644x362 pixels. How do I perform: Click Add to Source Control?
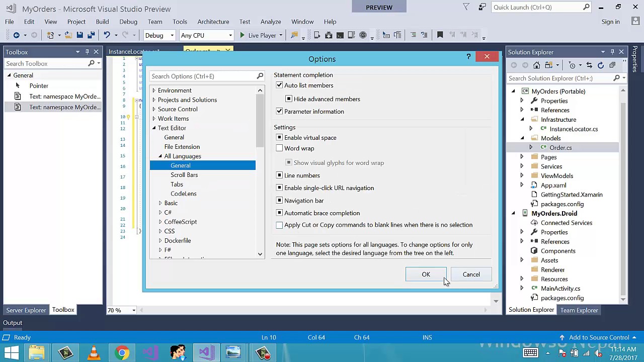tap(599, 337)
